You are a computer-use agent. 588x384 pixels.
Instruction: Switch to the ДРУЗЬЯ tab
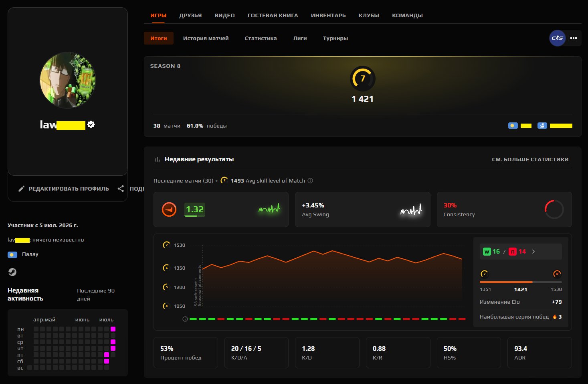coord(190,16)
